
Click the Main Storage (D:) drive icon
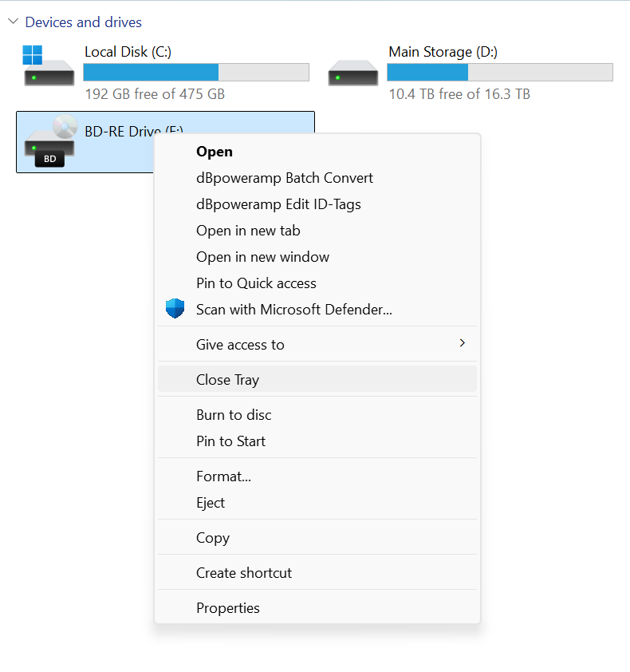point(352,73)
